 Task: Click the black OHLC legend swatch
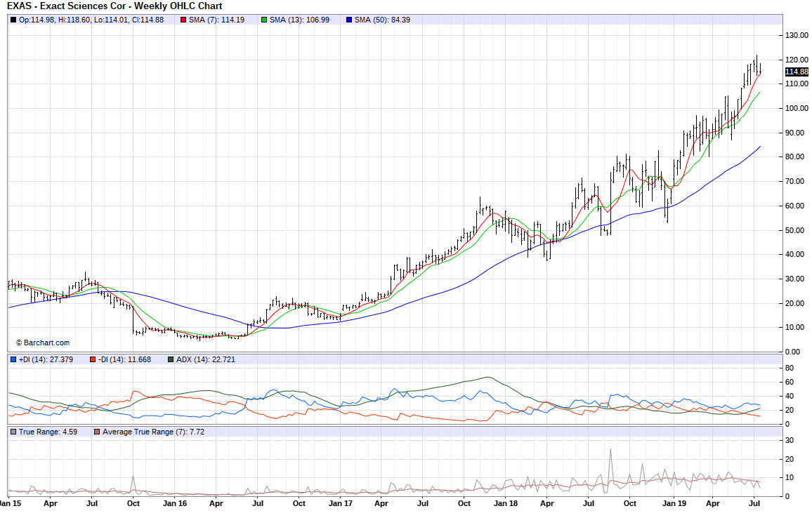click(x=13, y=20)
